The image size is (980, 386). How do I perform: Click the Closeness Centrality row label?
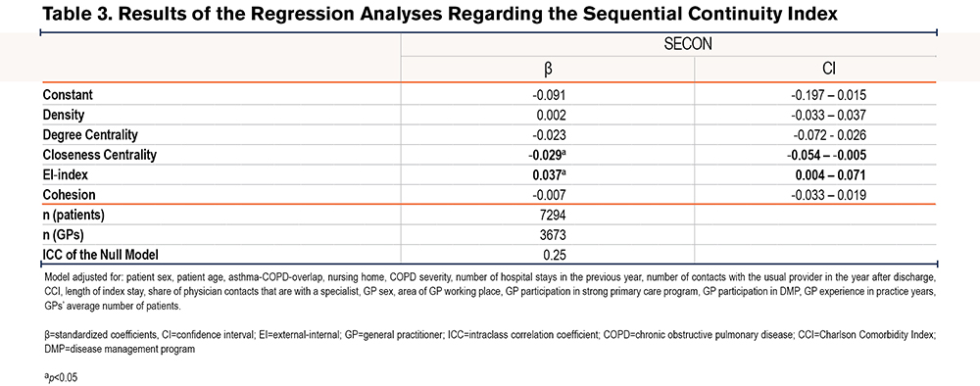coord(99,155)
